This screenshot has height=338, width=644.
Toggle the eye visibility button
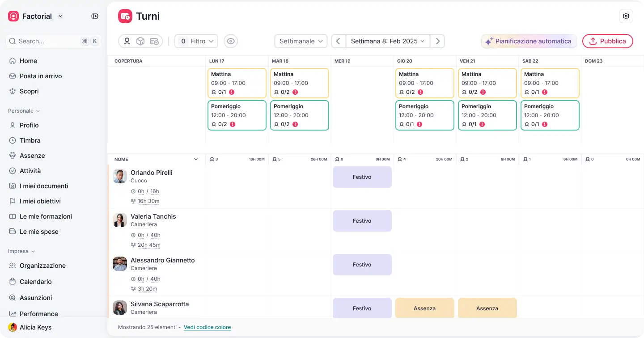(x=231, y=41)
